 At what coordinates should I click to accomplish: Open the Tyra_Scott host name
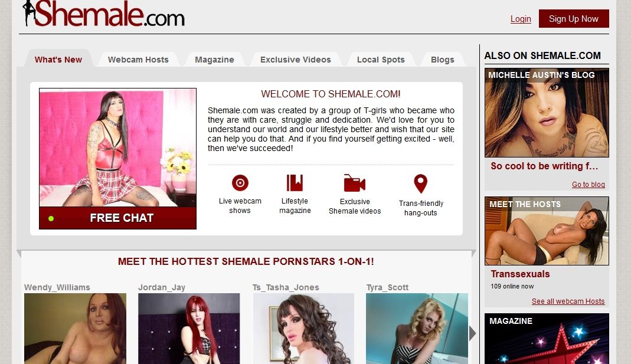click(x=387, y=287)
